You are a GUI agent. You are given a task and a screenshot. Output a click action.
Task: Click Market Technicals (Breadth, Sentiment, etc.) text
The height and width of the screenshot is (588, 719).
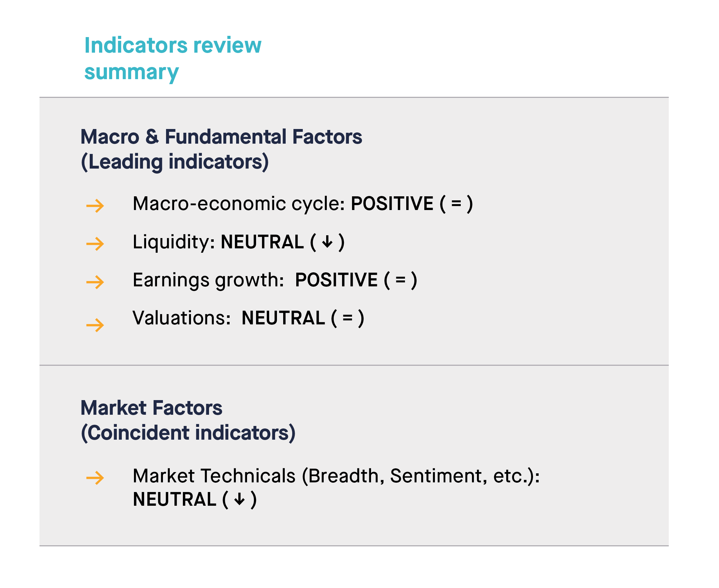[x=336, y=476]
